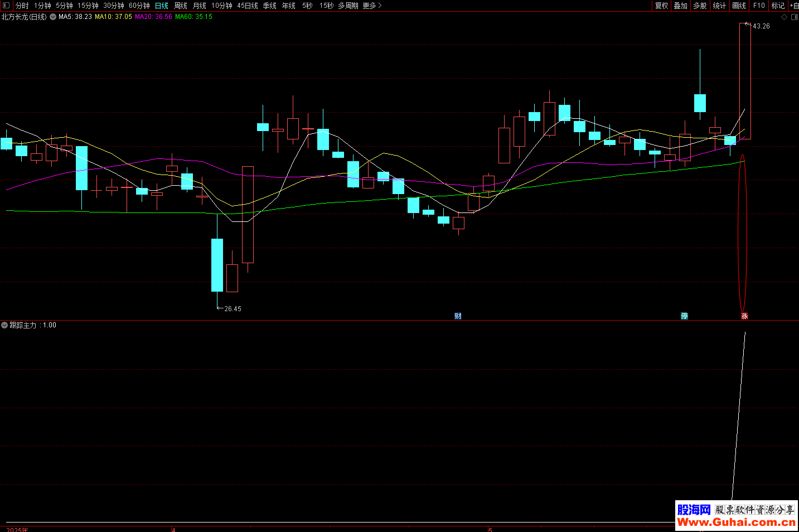Switch to 周线 weekly chart
This screenshot has height=532, width=799.
tap(181, 6)
